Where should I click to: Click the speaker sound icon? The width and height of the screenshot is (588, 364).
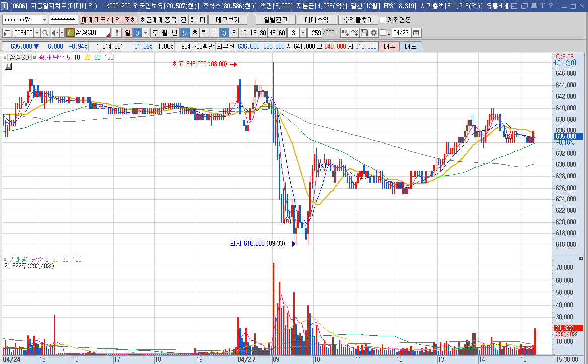pyautogui.click(x=54, y=33)
